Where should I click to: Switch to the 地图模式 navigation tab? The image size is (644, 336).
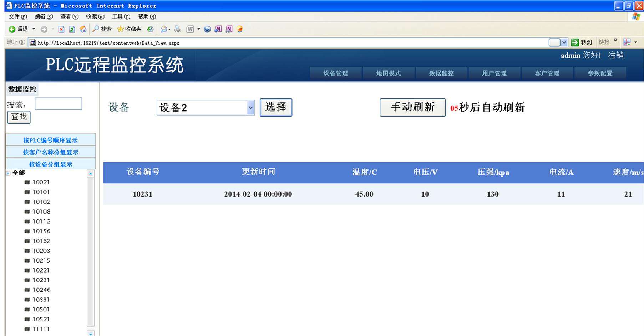click(388, 73)
